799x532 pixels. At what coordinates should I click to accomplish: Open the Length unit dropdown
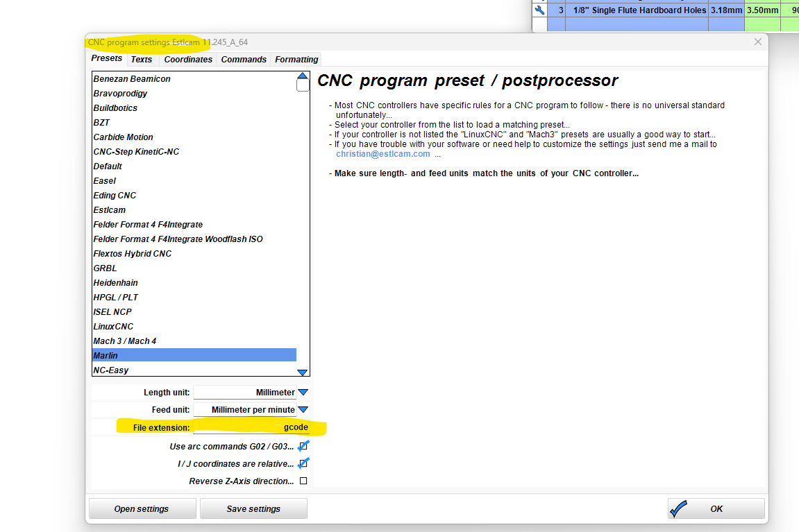pyautogui.click(x=303, y=393)
